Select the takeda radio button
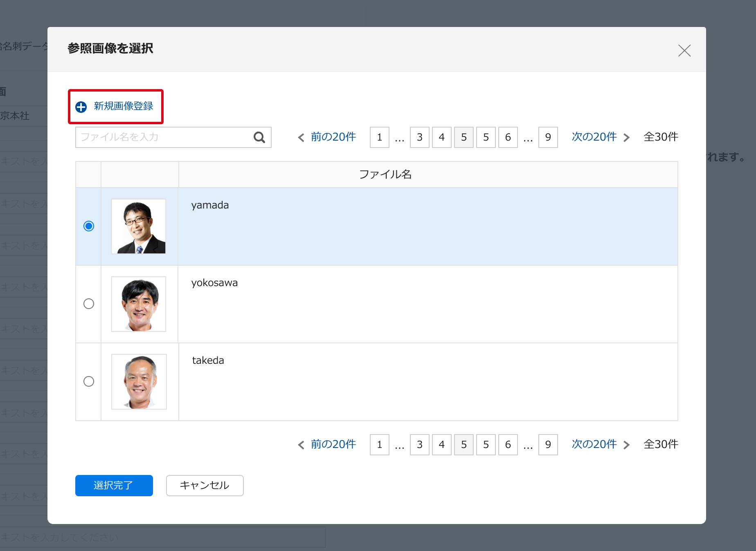Viewport: 756px width, 551px height. [x=89, y=381]
